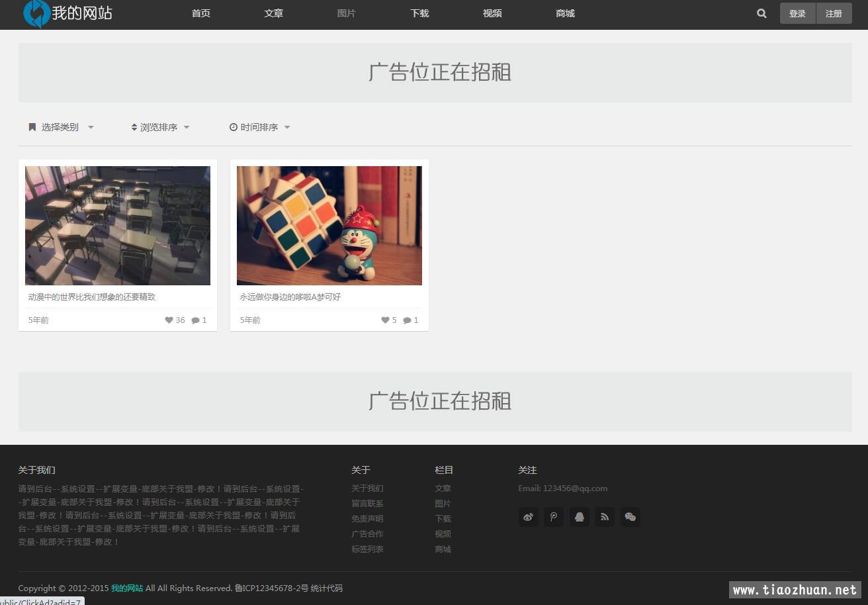868x605 pixels.
Task: Open the QQ penguin icon
Action: pos(579,517)
